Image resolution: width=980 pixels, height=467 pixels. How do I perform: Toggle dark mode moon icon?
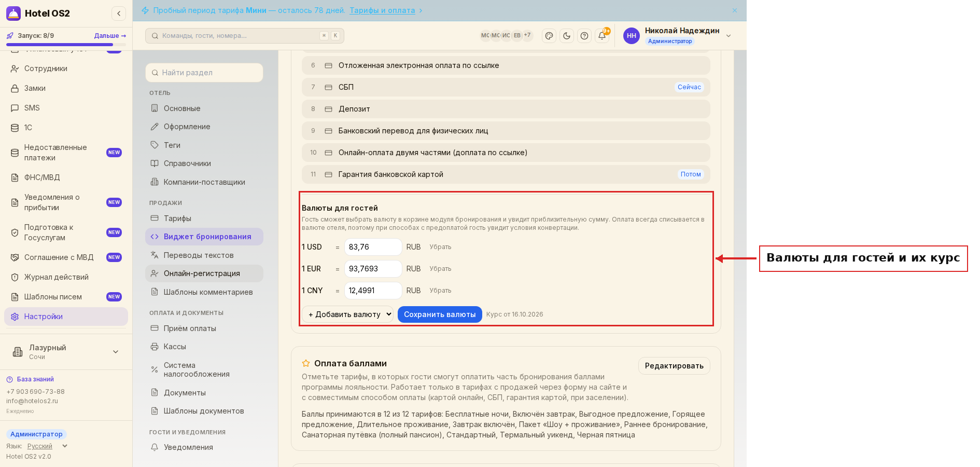click(x=567, y=36)
